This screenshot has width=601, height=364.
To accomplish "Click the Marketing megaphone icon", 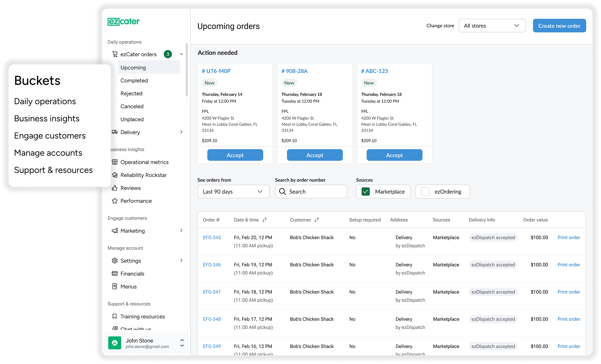I will click(x=115, y=231).
